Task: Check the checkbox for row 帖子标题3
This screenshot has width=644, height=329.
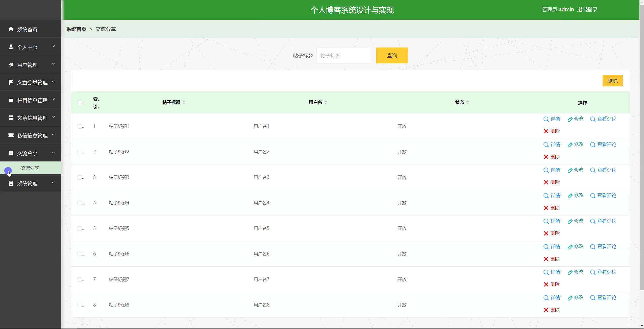Action: click(80, 177)
